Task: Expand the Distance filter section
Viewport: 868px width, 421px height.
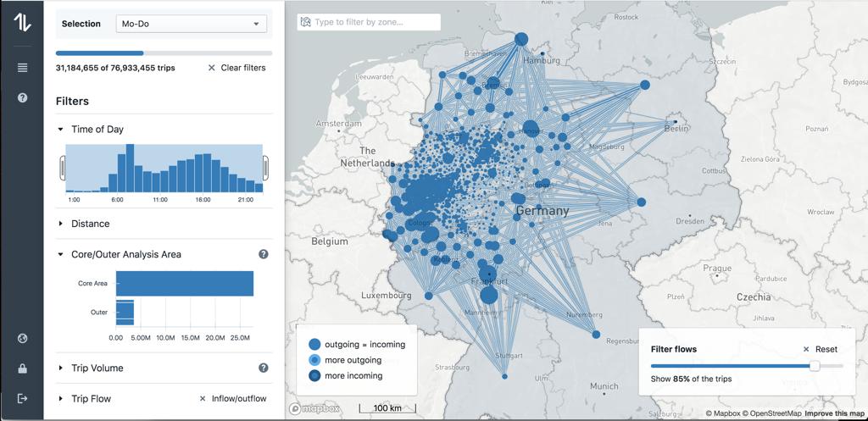Action: click(60, 224)
